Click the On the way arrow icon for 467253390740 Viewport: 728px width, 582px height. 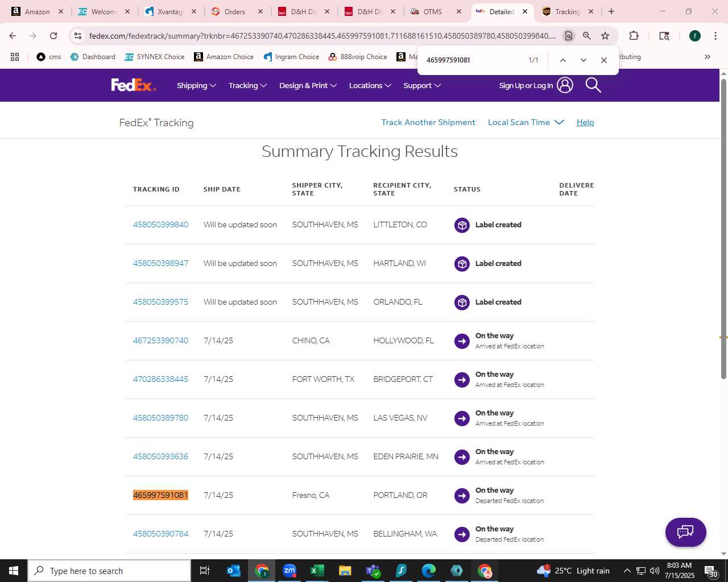pos(462,341)
